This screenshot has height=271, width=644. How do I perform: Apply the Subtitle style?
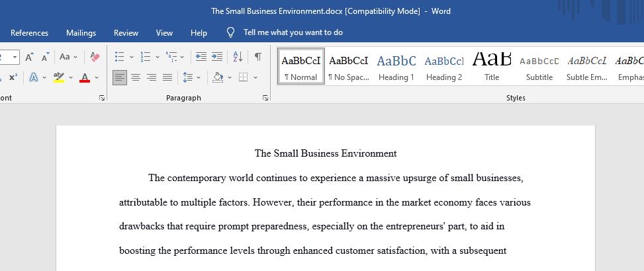coord(539,66)
